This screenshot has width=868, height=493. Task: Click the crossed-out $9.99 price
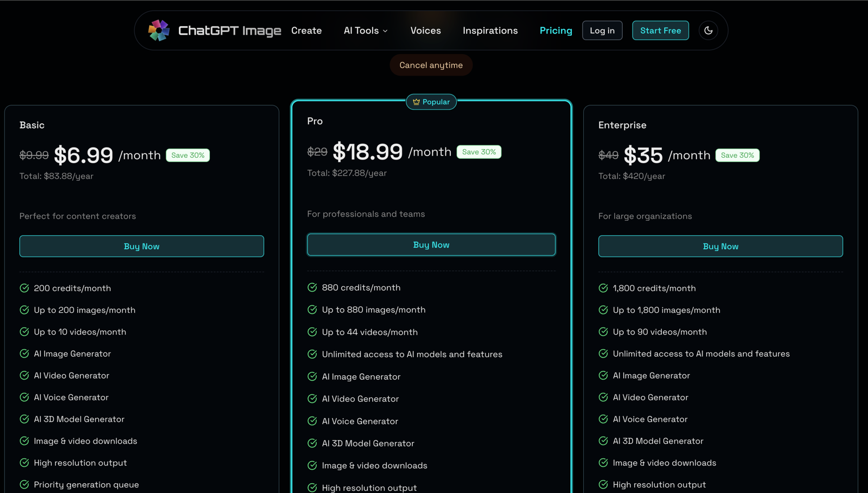click(34, 155)
